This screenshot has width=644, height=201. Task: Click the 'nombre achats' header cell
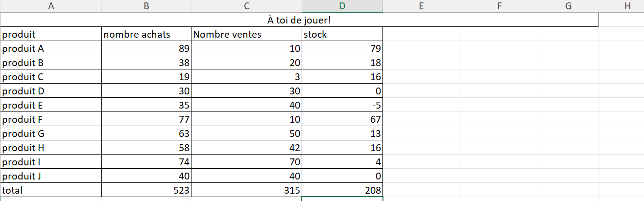pos(146,35)
